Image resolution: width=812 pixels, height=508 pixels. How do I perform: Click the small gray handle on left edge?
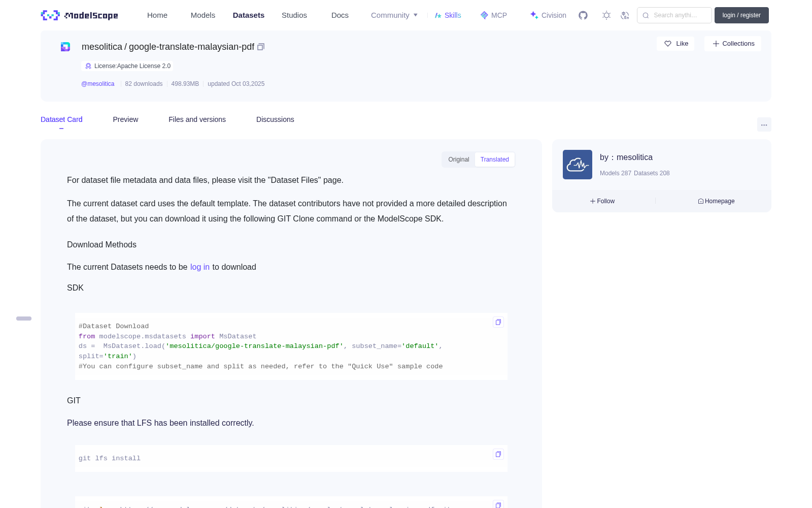click(24, 319)
